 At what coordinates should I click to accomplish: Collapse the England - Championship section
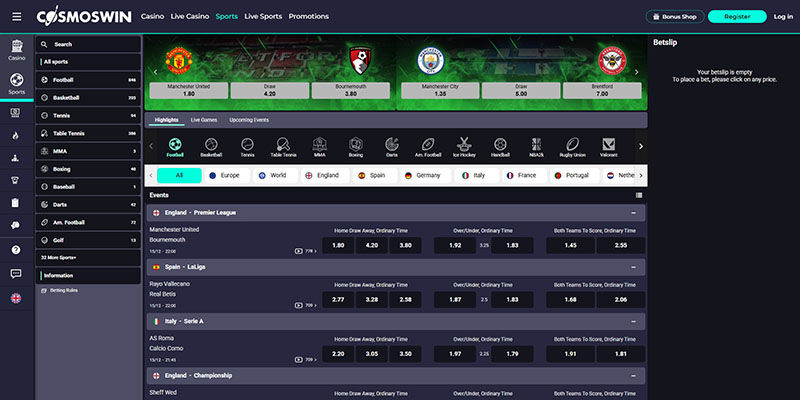tap(634, 376)
